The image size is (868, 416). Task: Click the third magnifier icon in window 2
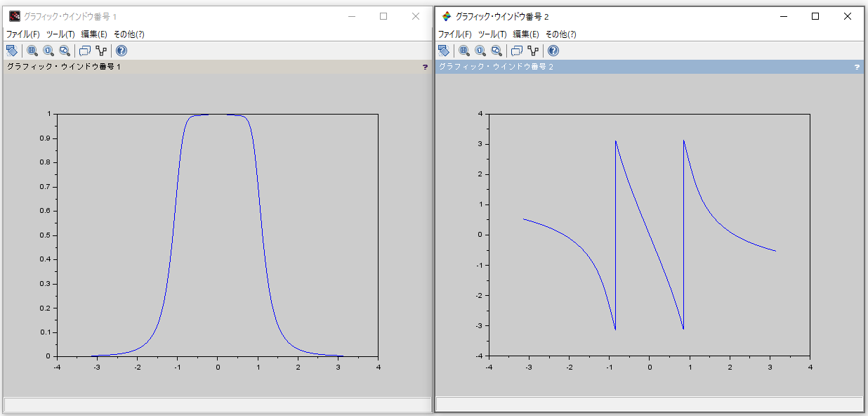(497, 51)
